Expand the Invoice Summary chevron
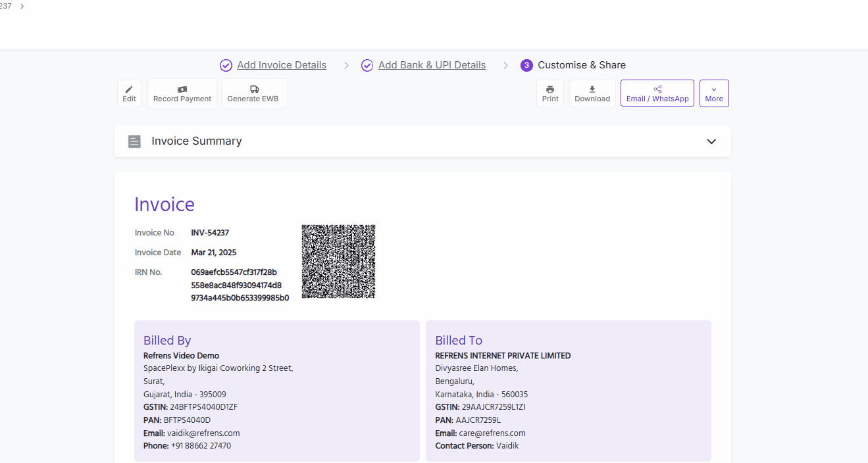This screenshot has width=868, height=463. 711,141
